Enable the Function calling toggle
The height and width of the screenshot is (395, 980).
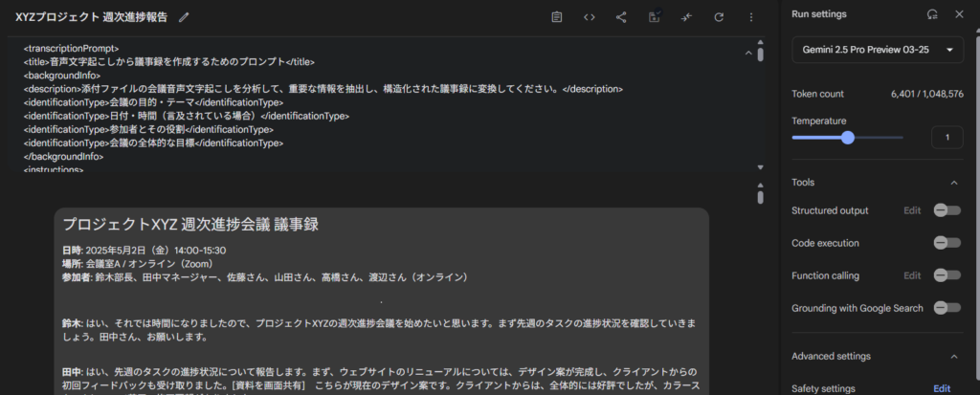point(947,275)
